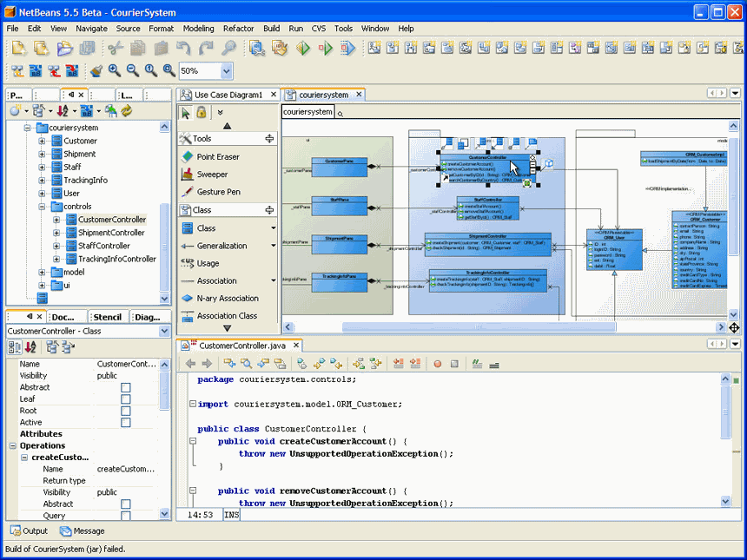Select the Association Class tool
This screenshot has height=560, width=747.
(x=228, y=316)
